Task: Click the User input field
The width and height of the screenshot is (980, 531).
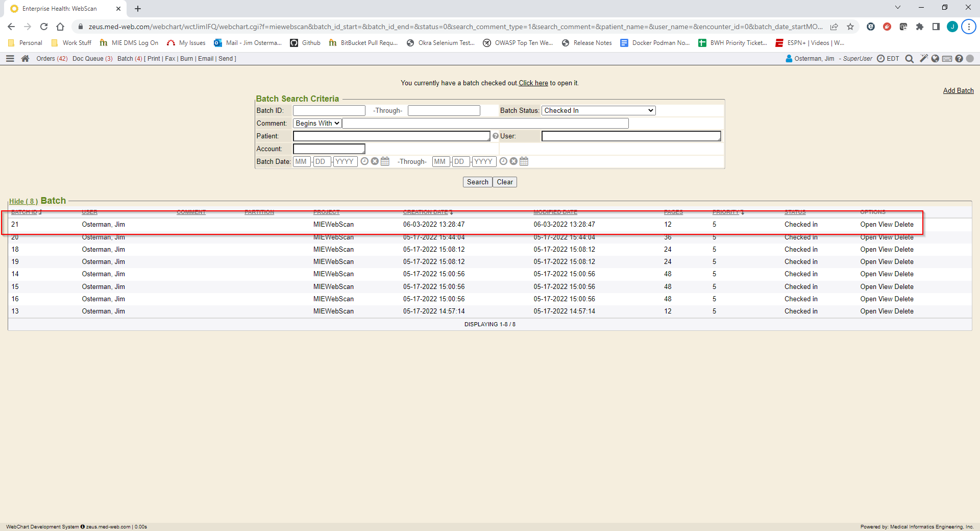Action: (631, 136)
